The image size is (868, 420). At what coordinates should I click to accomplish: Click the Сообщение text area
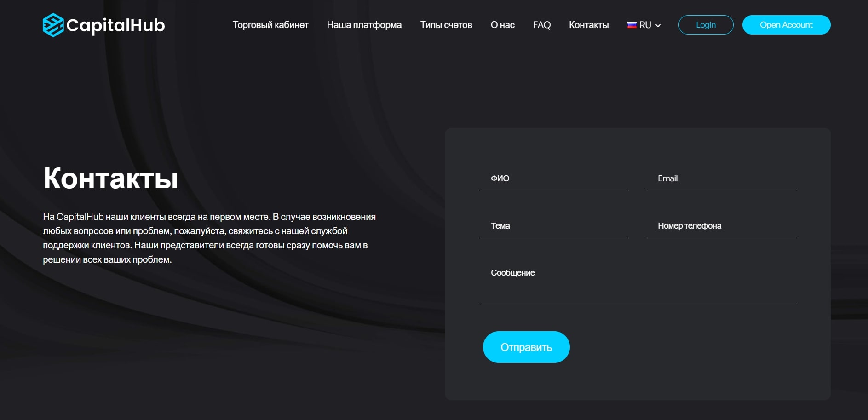pos(638,283)
